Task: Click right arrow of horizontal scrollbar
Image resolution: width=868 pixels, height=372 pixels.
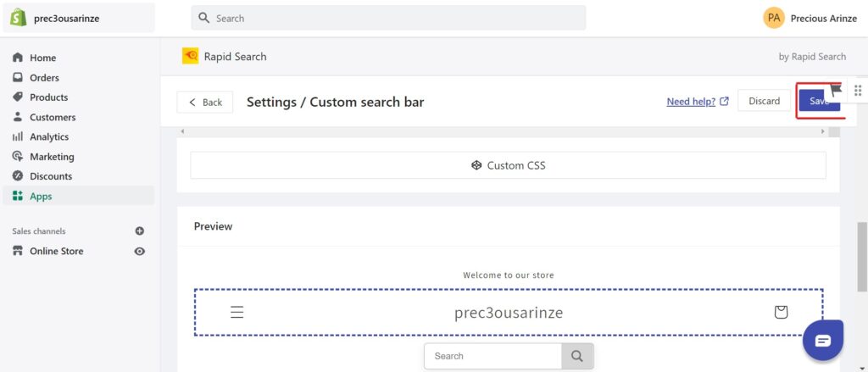Action: pyautogui.click(x=822, y=131)
